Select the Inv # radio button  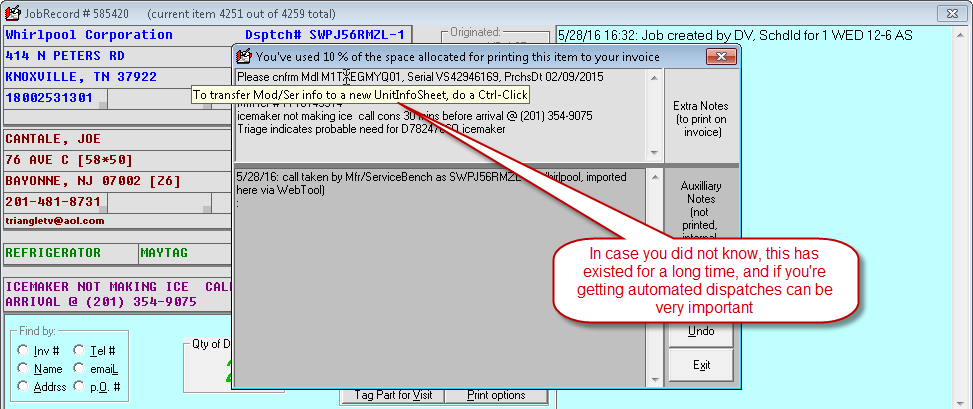click(23, 350)
